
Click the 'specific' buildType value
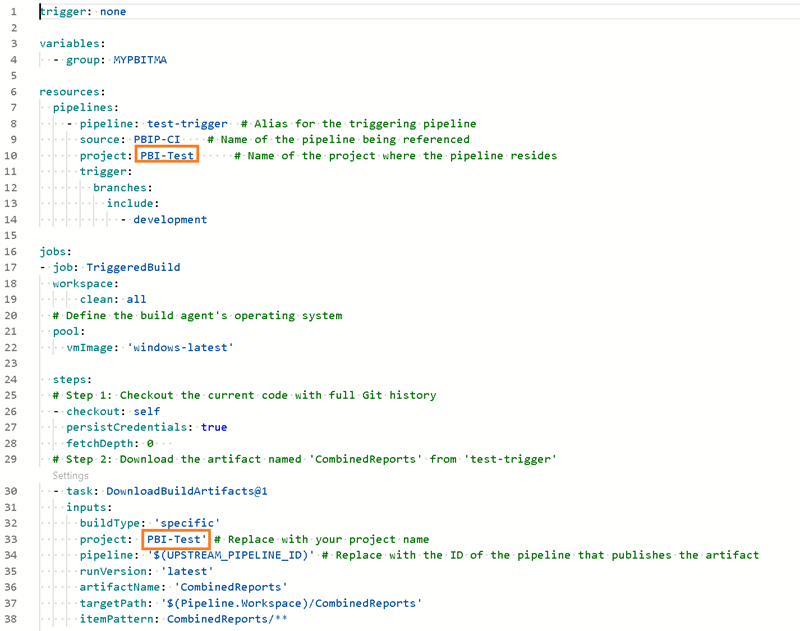coord(187,523)
